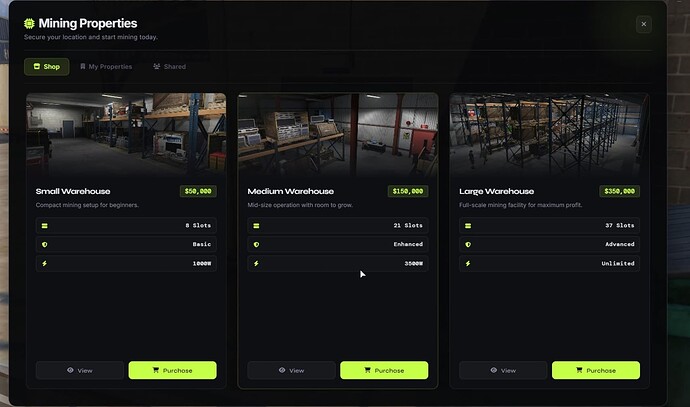Click 'Secure your location and start mining today.' subtitle

[x=91, y=37]
